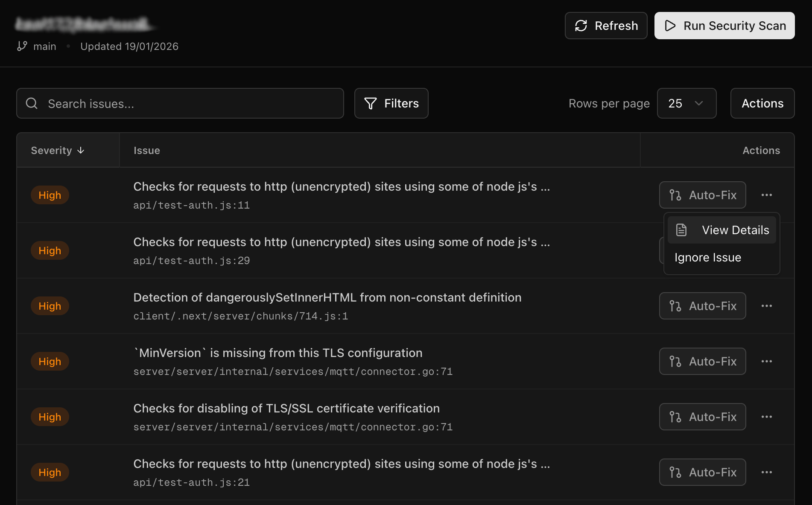Open more options for the dangerouslySetInnerHTML issue

point(766,306)
